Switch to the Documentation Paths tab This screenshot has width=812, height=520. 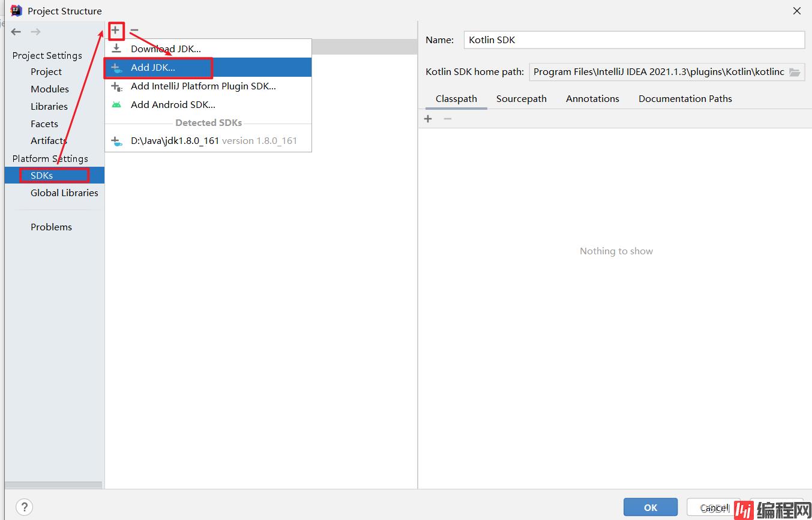(x=685, y=98)
